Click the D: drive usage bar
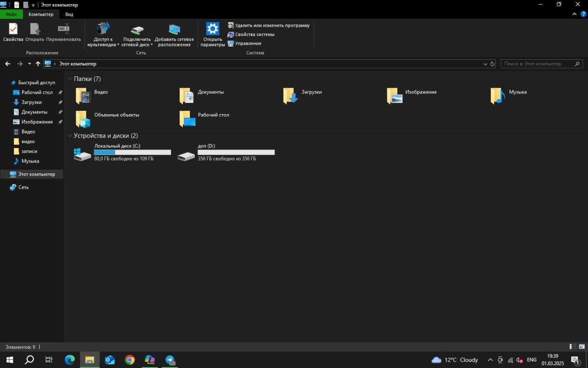This screenshot has height=368, width=588. coord(236,152)
